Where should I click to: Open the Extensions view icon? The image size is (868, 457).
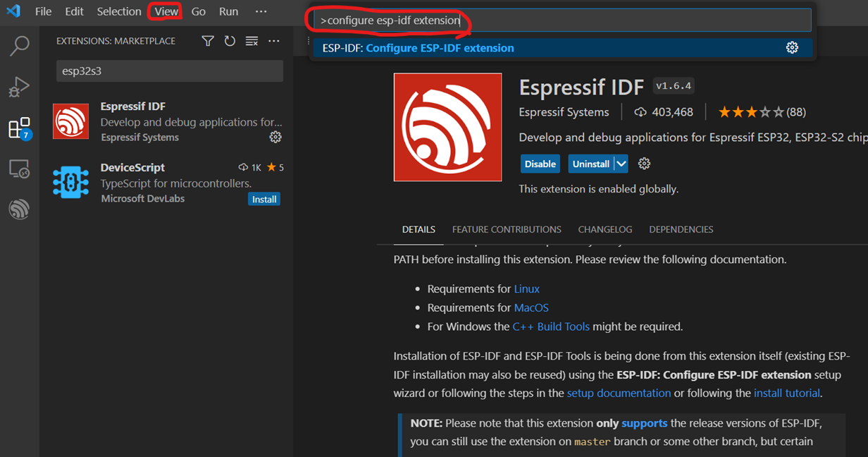[x=19, y=128]
